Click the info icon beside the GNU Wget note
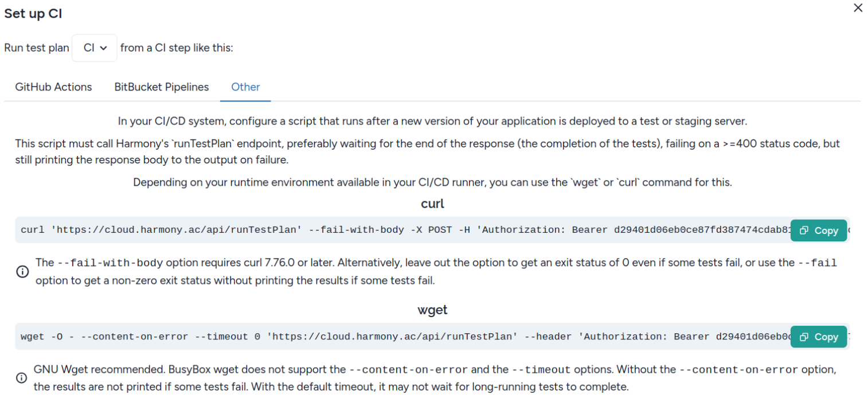Screen dimensions: 868x402 pos(21,378)
